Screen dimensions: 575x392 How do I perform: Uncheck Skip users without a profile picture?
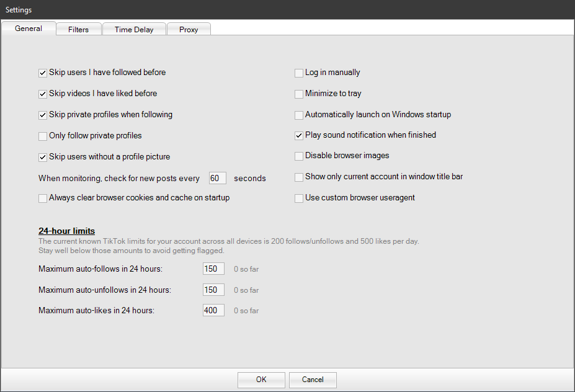click(x=43, y=157)
